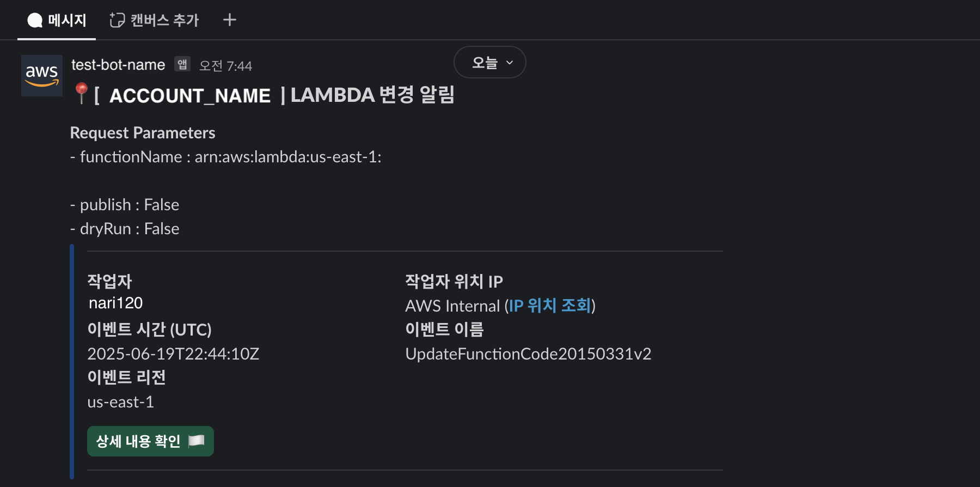
Task: Click the speech bubble icon on 메시지 tab
Action: pos(35,20)
